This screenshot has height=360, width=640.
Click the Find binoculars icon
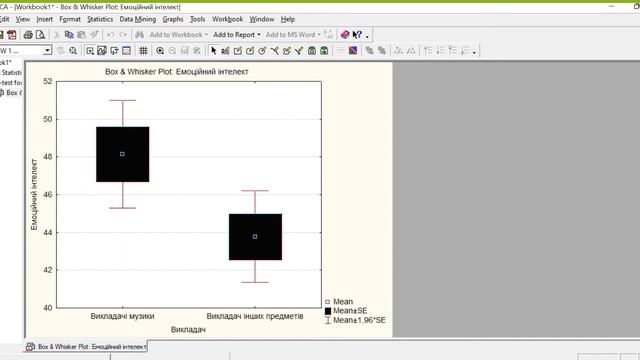[139, 35]
